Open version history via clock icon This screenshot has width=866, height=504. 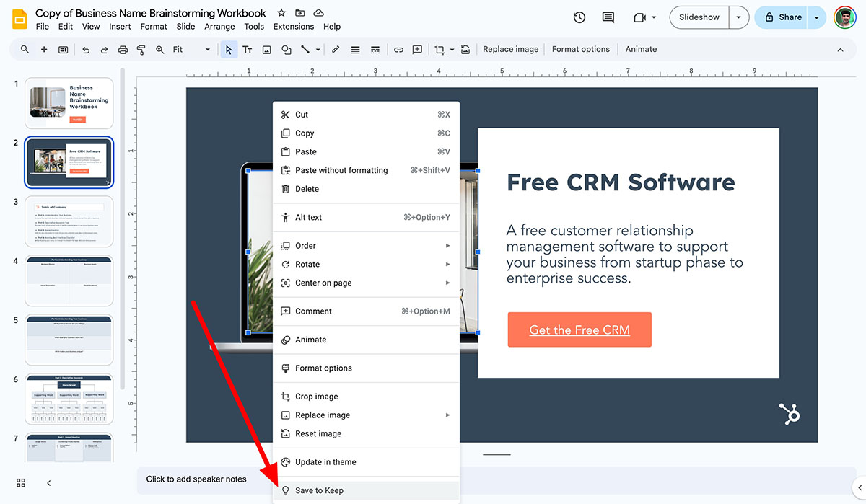coord(579,17)
